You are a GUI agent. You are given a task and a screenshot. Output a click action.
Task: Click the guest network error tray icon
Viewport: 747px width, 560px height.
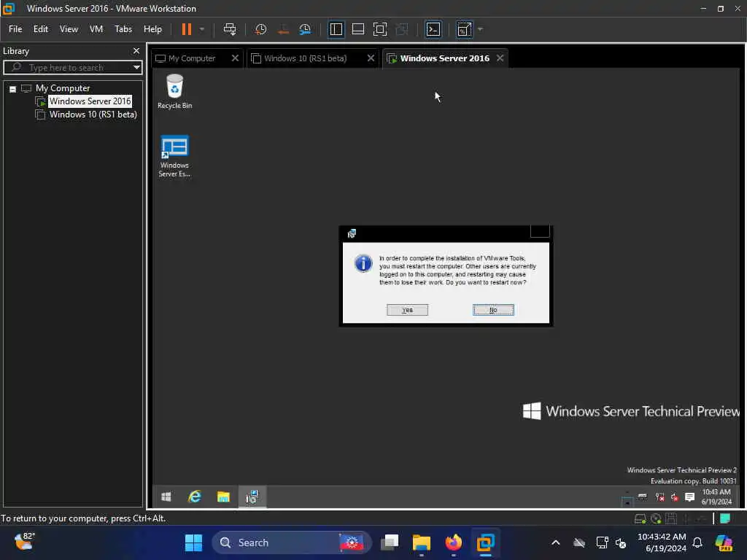tap(659, 497)
